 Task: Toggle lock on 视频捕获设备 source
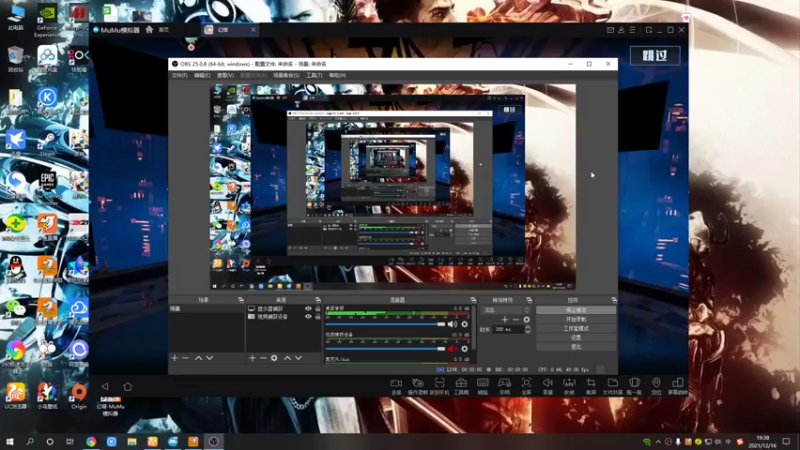(x=318, y=317)
